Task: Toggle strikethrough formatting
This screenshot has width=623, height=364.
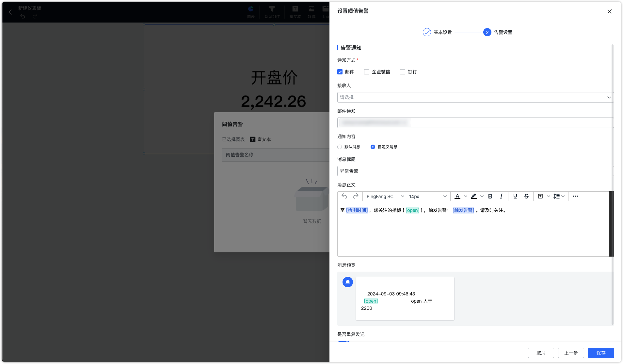Action: (526, 196)
